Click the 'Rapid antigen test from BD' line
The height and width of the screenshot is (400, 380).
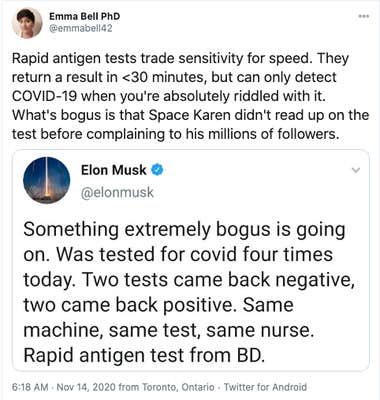(x=144, y=355)
